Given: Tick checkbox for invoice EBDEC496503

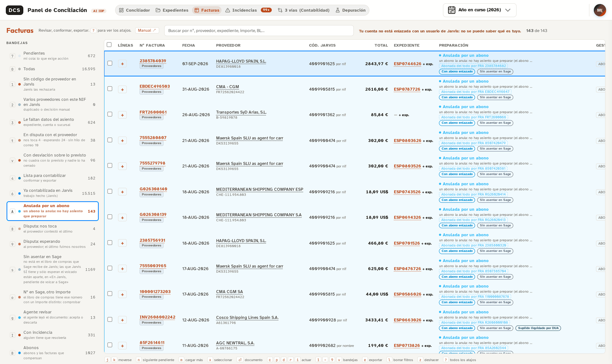Looking at the screenshot, I should click(x=110, y=89).
